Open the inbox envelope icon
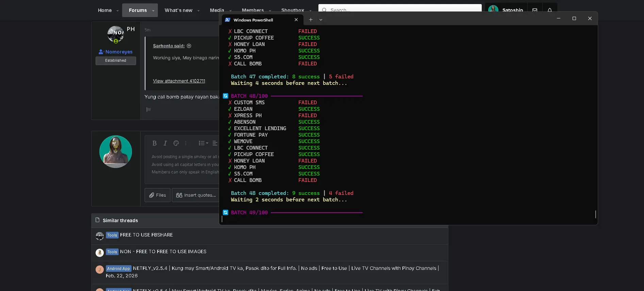This screenshot has height=291, width=644. click(535, 10)
